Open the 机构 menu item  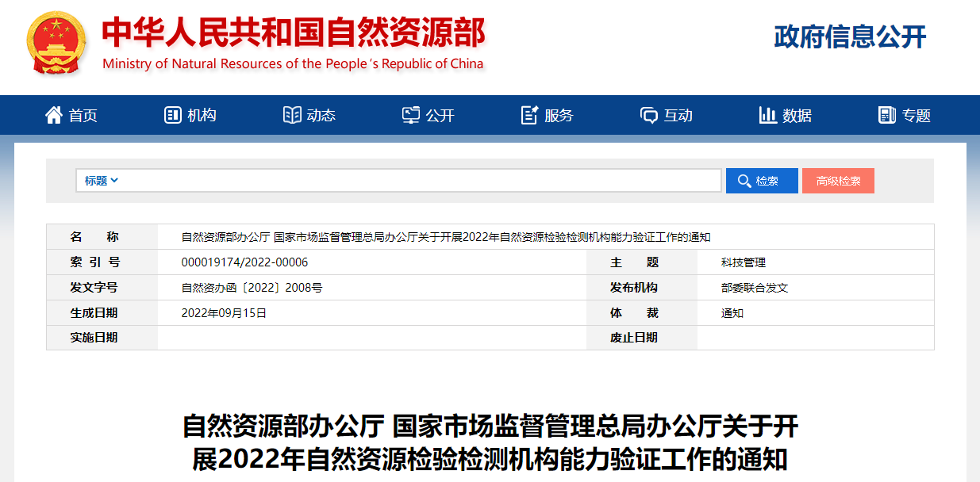coord(190,115)
